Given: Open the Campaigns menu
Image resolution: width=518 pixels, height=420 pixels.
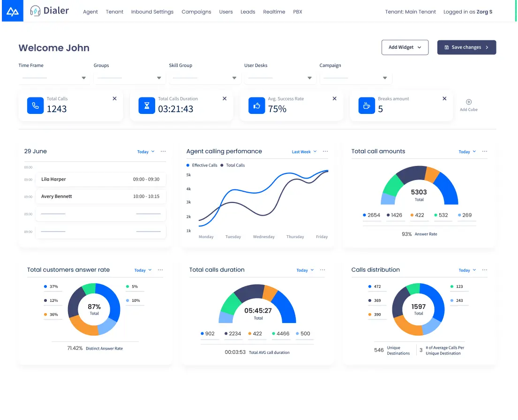Looking at the screenshot, I should tap(196, 12).
